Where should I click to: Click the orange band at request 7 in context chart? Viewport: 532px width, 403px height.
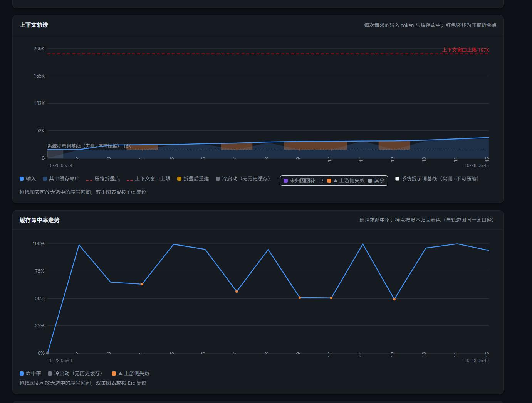pyautogui.click(x=237, y=147)
